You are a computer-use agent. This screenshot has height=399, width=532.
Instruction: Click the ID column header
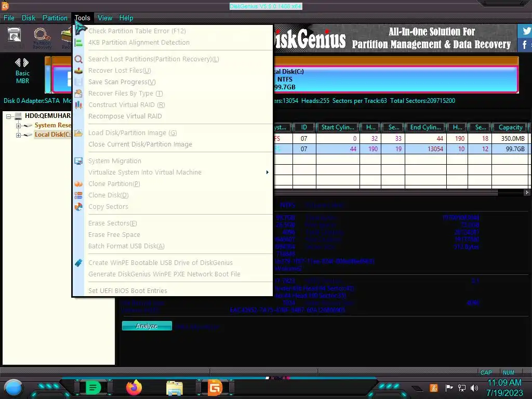304,127
